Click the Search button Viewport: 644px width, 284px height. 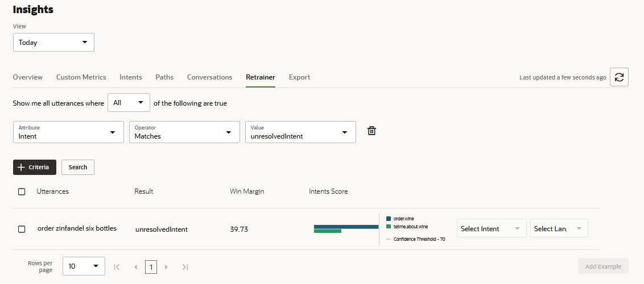point(78,167)
